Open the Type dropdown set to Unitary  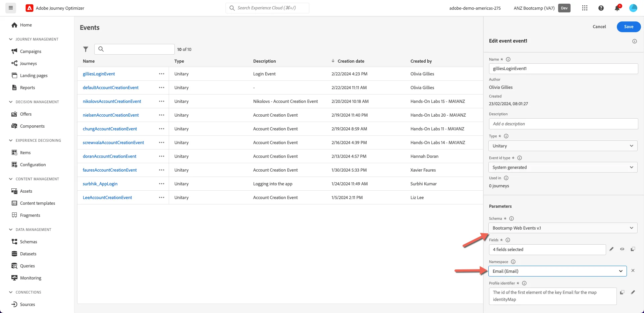563,146
